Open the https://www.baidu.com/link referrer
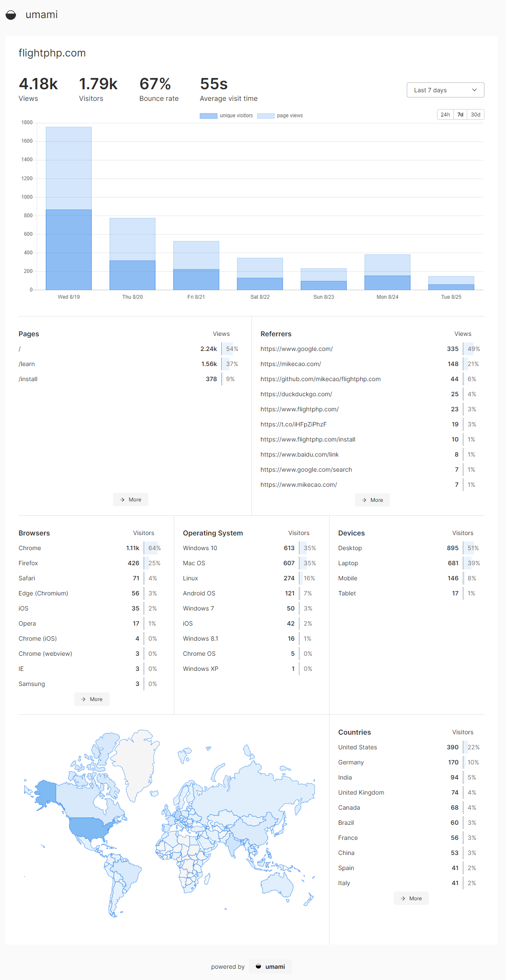 (299, 454)
